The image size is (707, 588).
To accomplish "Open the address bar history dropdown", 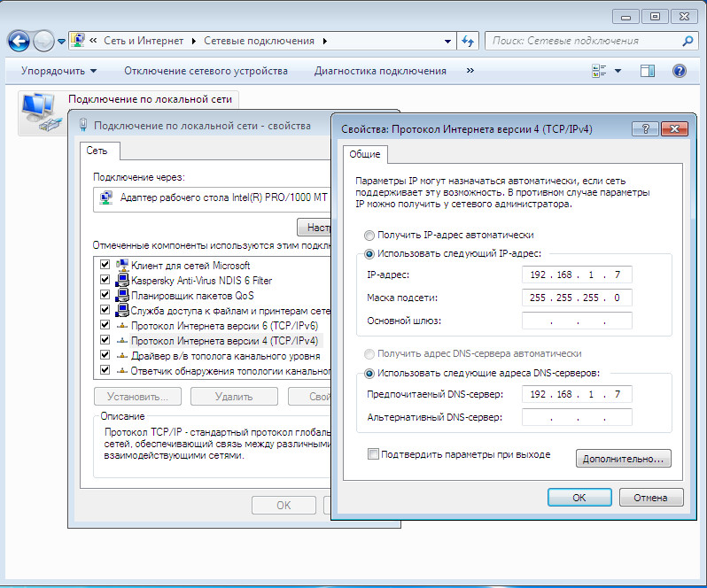I will pos(447,41).
